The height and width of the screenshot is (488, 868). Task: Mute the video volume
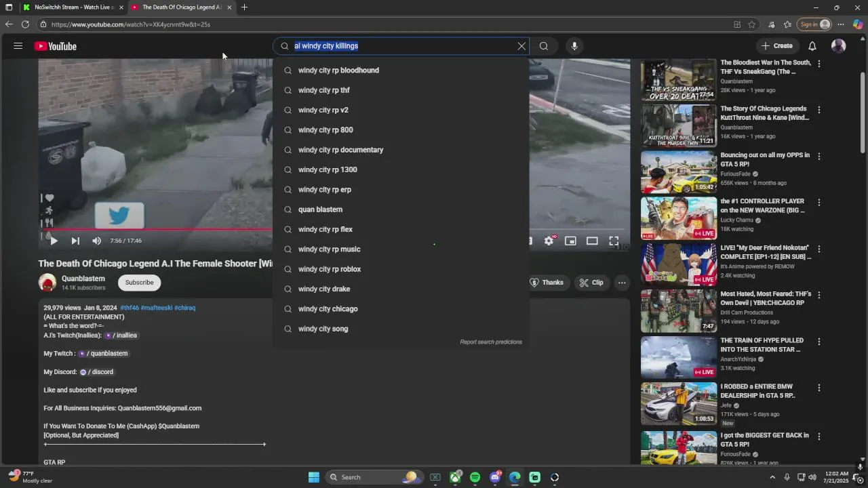pyautogui.click(x=97, y=241)
